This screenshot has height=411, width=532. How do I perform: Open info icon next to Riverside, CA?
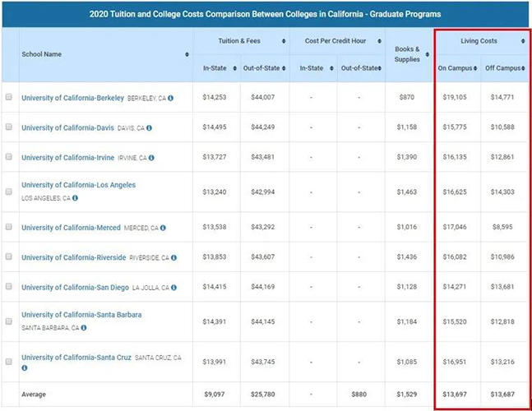click(x=173, y=257)
